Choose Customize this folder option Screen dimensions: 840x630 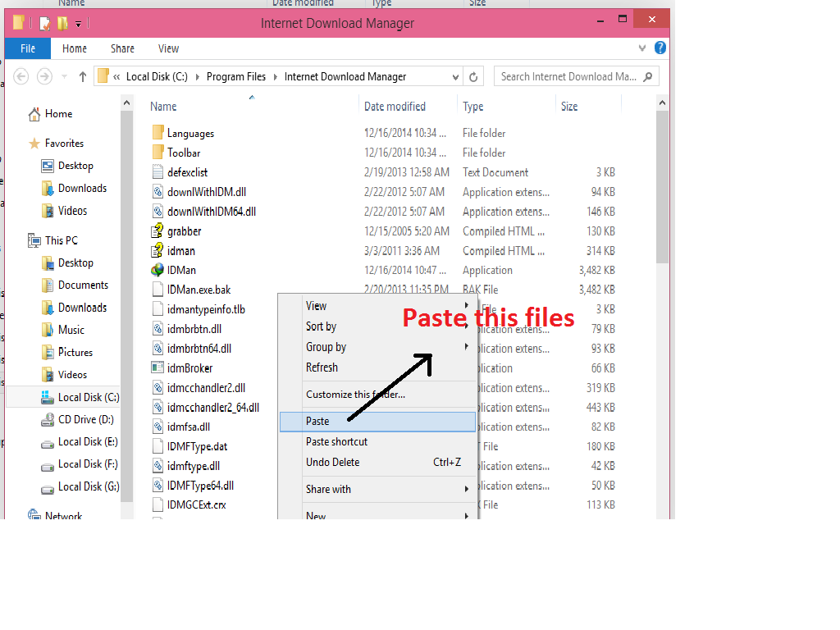tap(377, 395)
